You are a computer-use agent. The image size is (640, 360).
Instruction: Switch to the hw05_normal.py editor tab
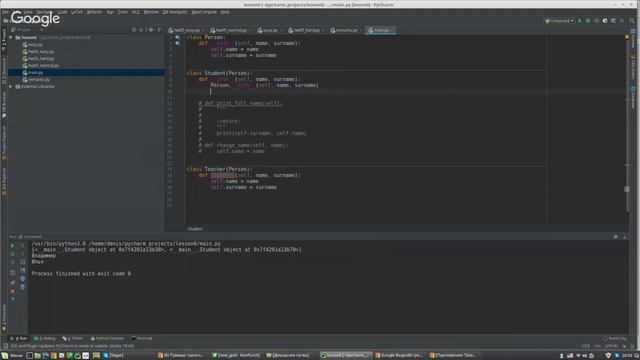pyautogui.click(x=231, y=30)
